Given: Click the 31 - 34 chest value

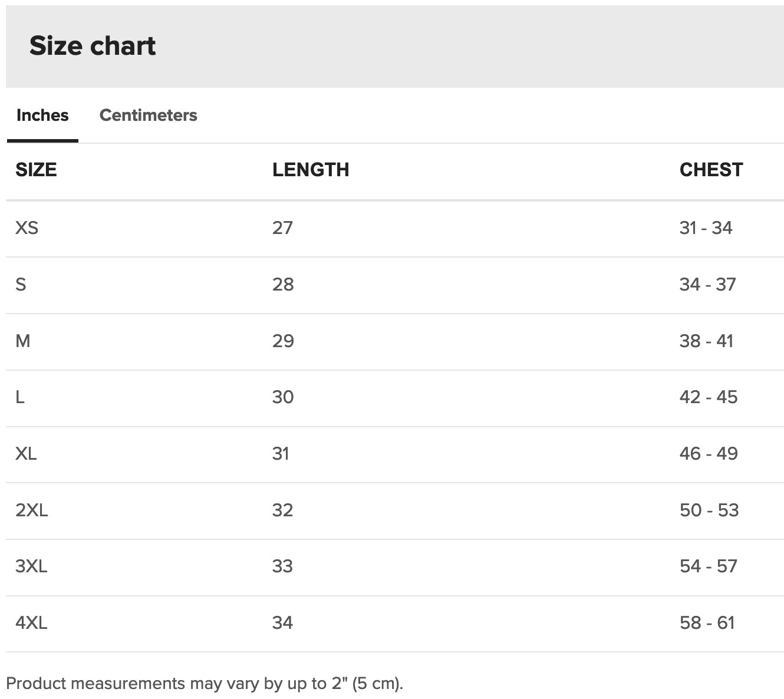Looking at the screenshot, I should click(x=706, y=227).
